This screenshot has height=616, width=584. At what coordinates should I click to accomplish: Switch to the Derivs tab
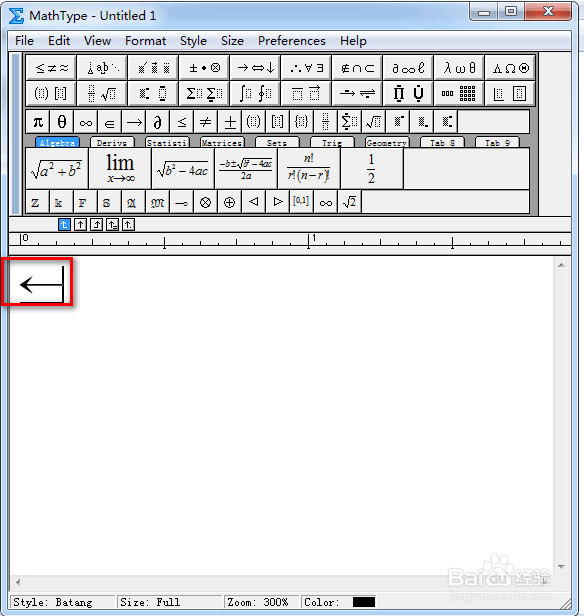[x=112, y=142]
